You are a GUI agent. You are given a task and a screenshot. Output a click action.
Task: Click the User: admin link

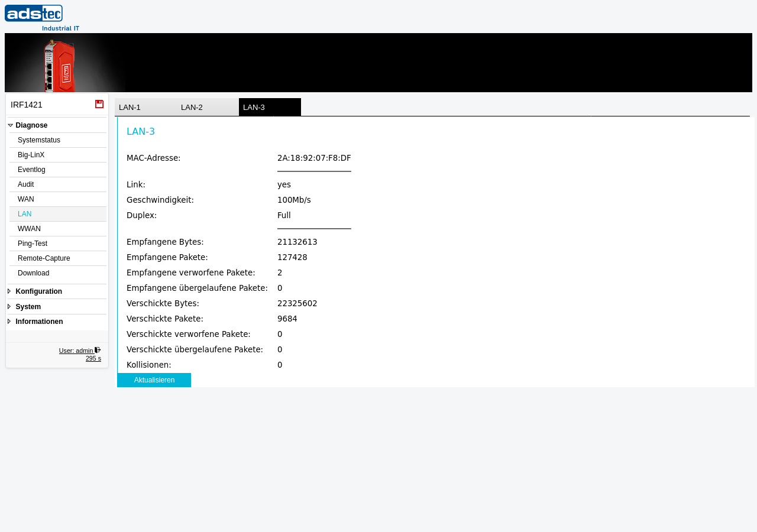pyautogui.click(x=76, y=351)
